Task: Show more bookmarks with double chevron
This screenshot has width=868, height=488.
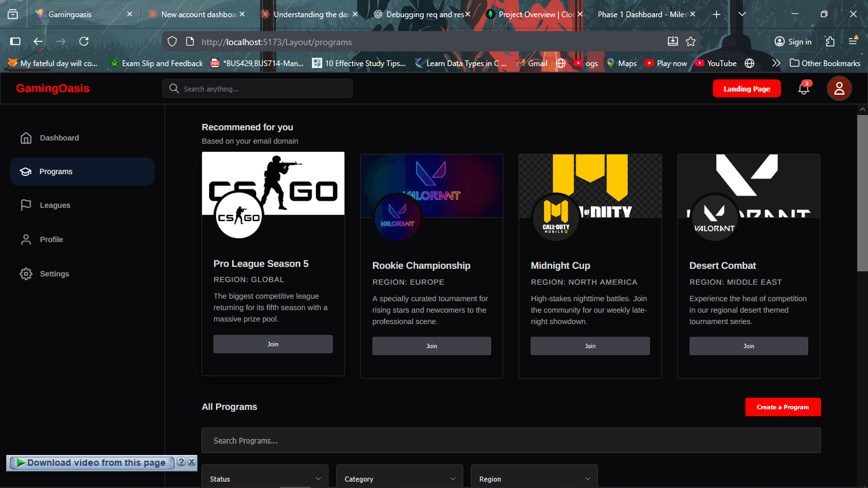Action: point(776,63)
